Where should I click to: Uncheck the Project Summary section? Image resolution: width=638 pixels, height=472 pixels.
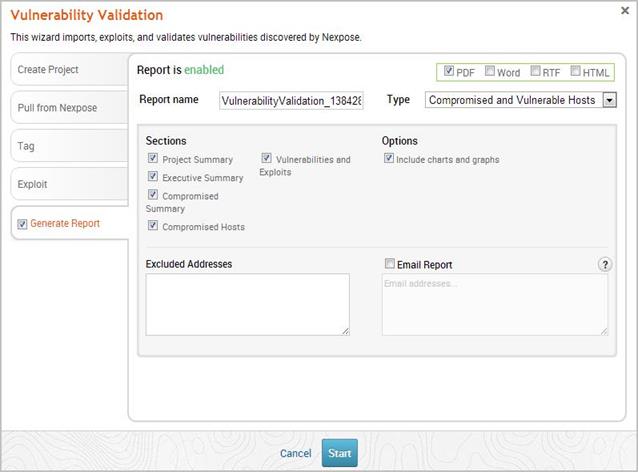click(153, 158)
